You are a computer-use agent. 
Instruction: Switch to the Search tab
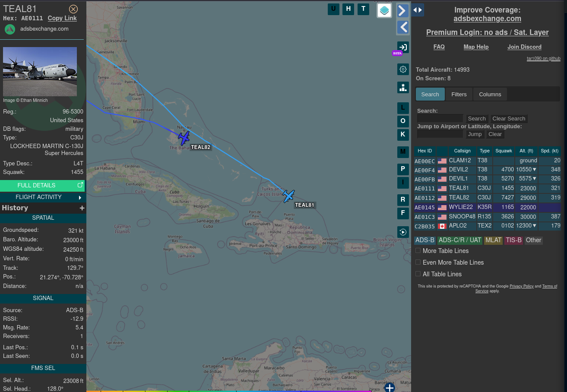point(430,94)
